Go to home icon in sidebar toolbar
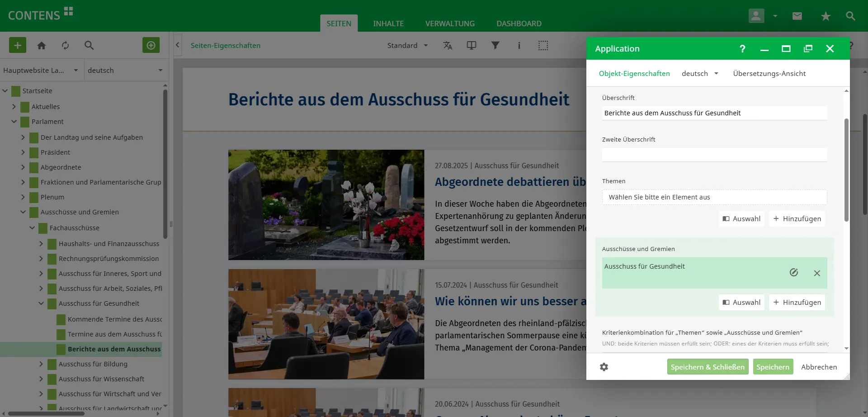Viewport: 868px width, 417px height. 42,45
